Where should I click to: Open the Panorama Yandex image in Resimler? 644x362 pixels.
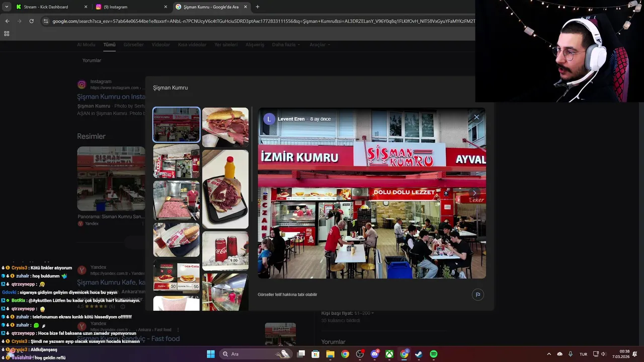pos(111,178)
